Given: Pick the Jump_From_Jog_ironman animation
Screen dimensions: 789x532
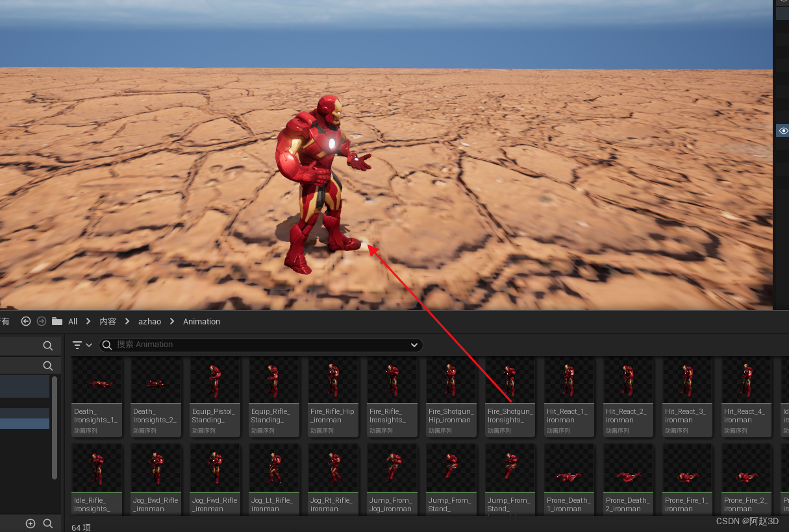Looking at the screenshot, I should (392, 479).
